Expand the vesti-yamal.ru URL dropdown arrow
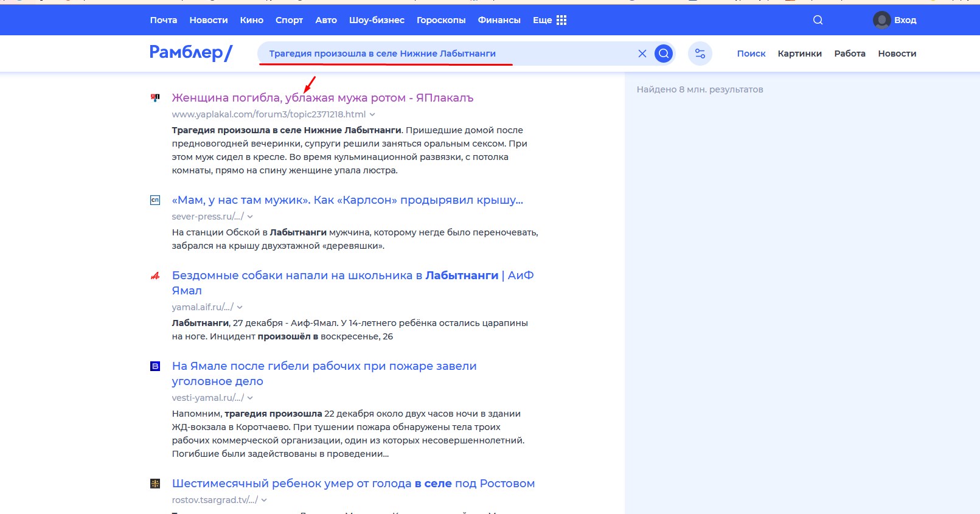 [x=250, y=398]
